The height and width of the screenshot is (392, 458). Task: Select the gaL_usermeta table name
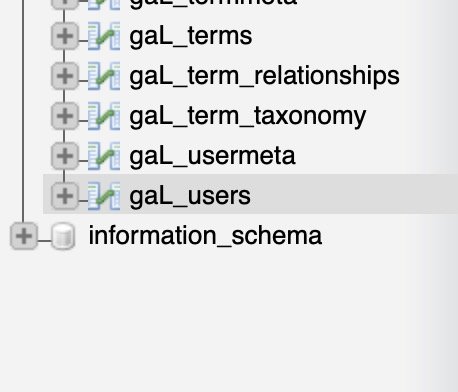point(212,156)
